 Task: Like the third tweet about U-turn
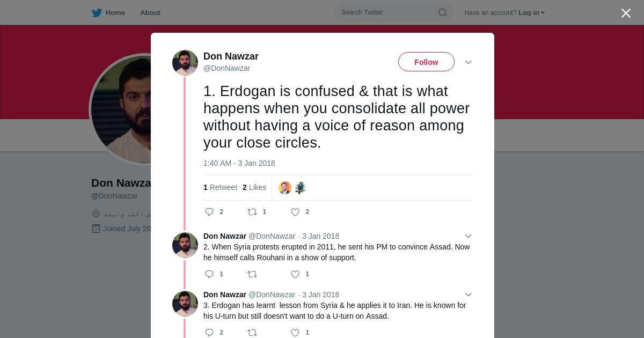click(x=295, y=333)
